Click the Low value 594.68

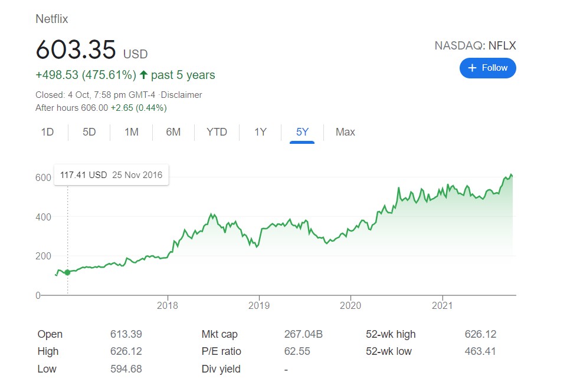pyautogui.click(x=126, y=369)
